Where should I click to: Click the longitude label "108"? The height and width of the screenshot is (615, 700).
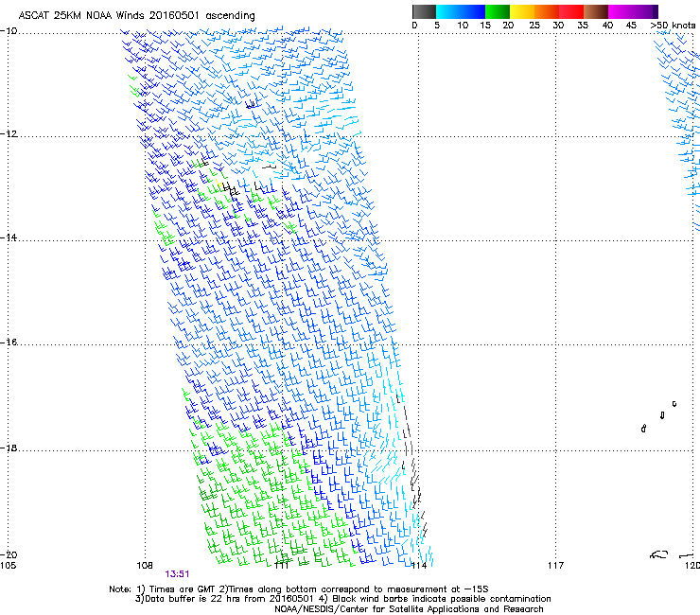(145, 566)
